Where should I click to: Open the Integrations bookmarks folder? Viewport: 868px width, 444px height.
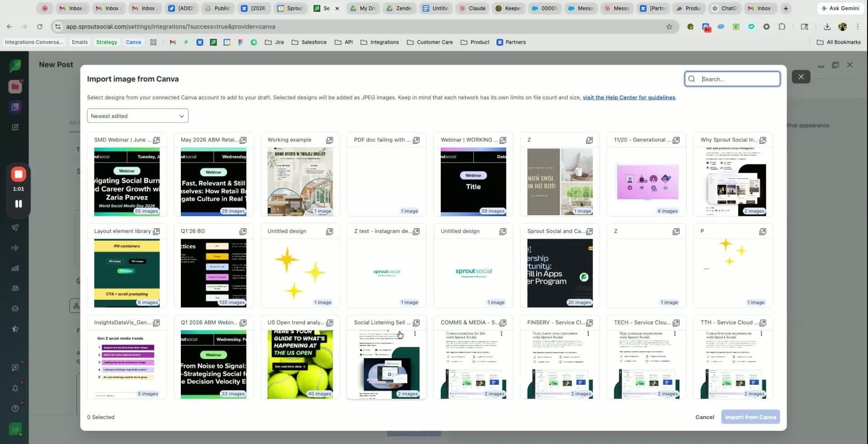pyautogui.click(x=380, y=42)
